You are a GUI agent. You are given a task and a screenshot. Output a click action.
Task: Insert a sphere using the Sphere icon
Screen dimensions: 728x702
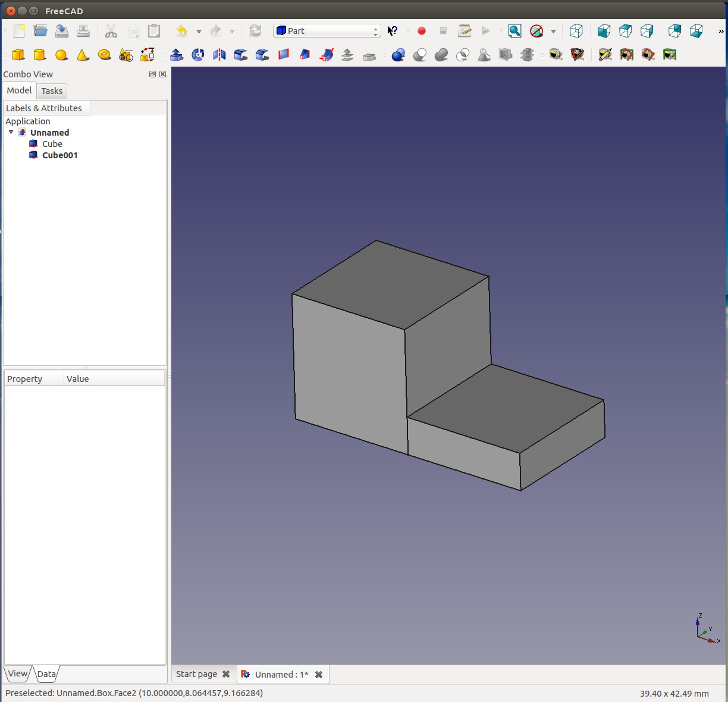61,55
